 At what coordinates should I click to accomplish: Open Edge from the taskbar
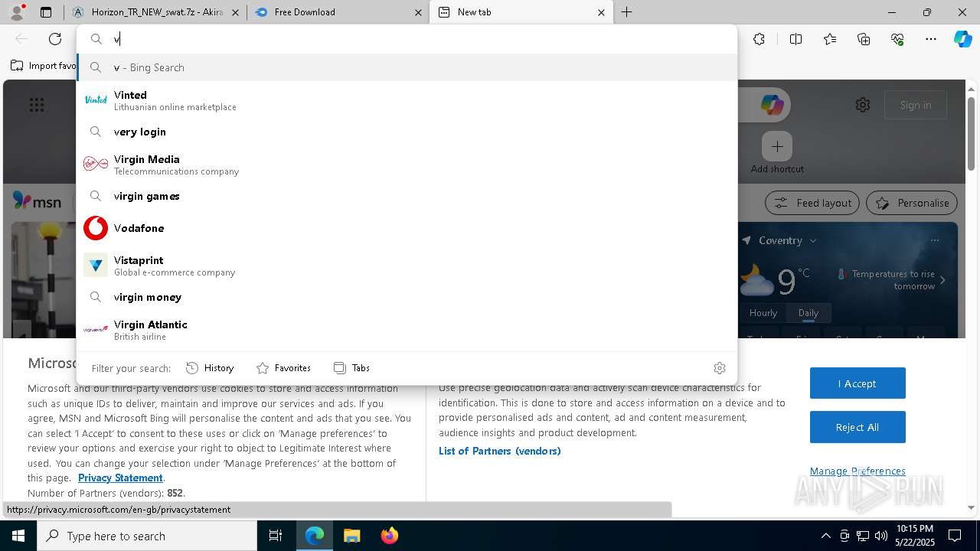pos(315,536)
